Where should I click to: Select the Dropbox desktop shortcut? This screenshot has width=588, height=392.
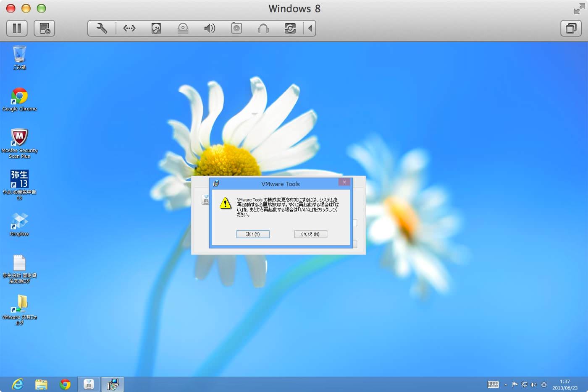coord(19,225)
